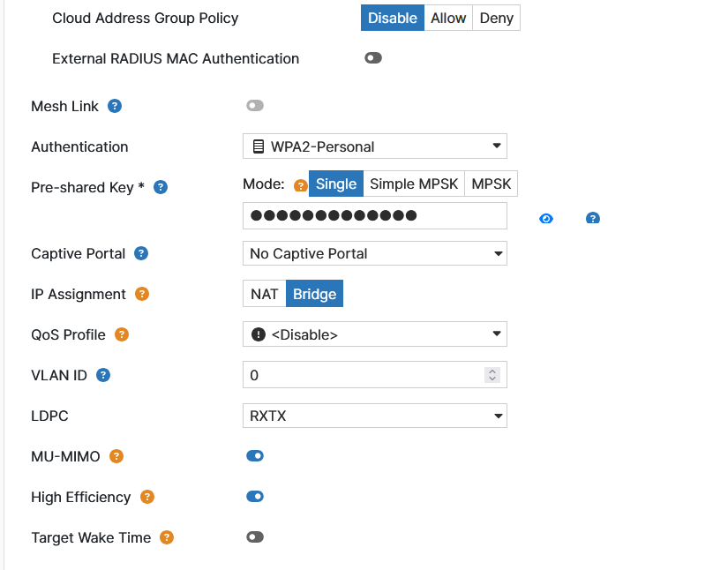Show Captive Portal help tooltip
The height and width of the screenshot is (570, 728).
(x=141, y=253)
